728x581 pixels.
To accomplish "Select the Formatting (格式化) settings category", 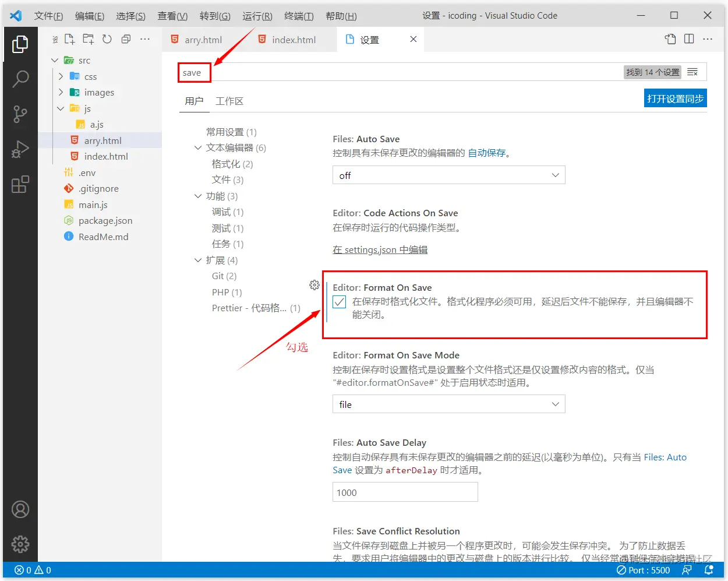I will (232, 164).
